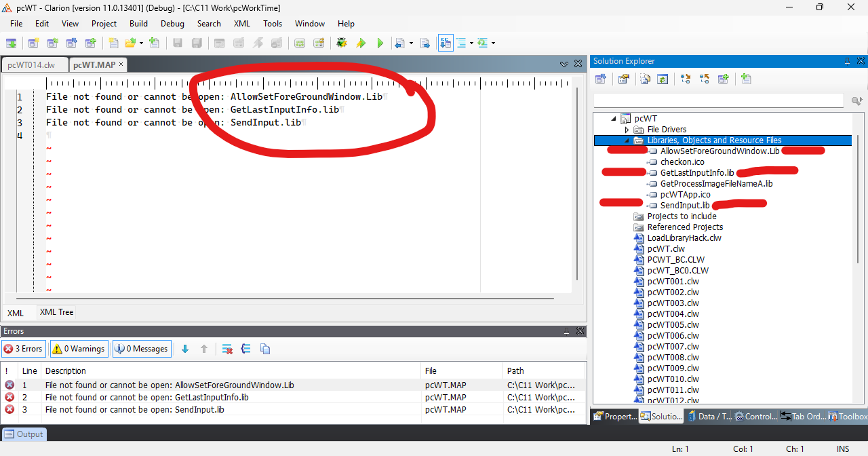Click the debugger bug icon in toolbar

[342, 43]
